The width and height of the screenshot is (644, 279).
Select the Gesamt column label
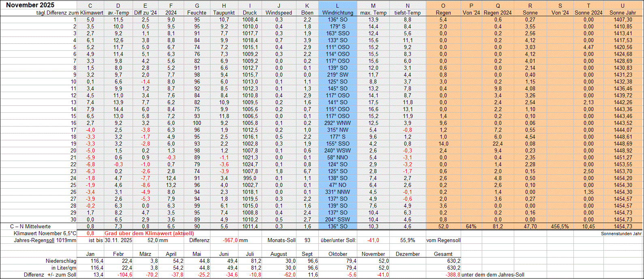(443, 254)
